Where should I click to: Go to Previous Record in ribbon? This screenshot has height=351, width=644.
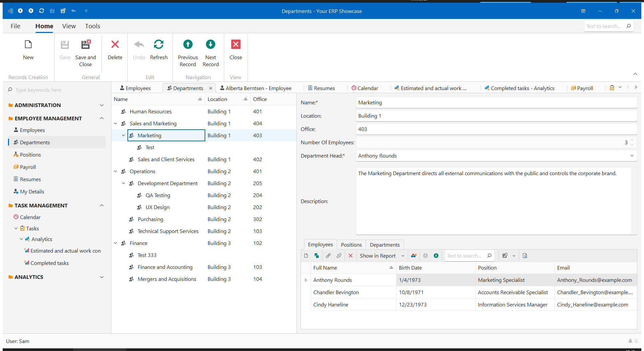tap(188, 45)
